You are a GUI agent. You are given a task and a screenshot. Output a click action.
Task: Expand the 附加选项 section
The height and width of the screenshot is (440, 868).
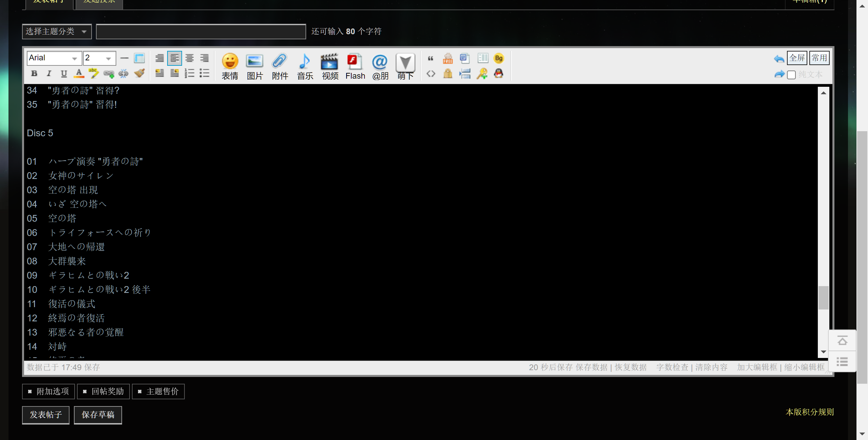coord(48,392)
